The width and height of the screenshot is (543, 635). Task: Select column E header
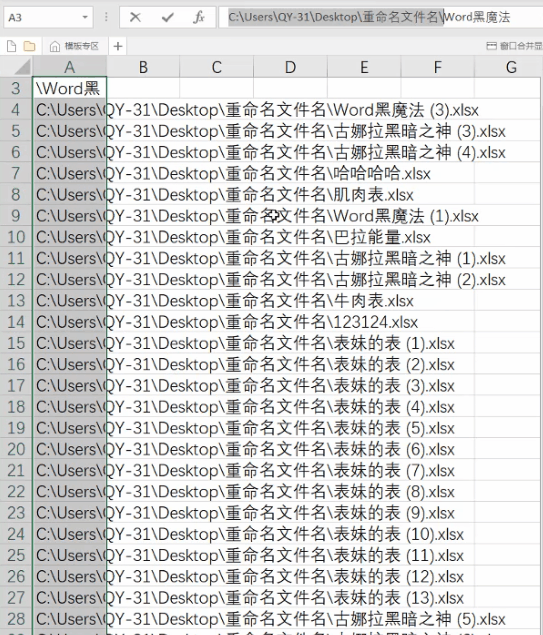tap(364, 67)
